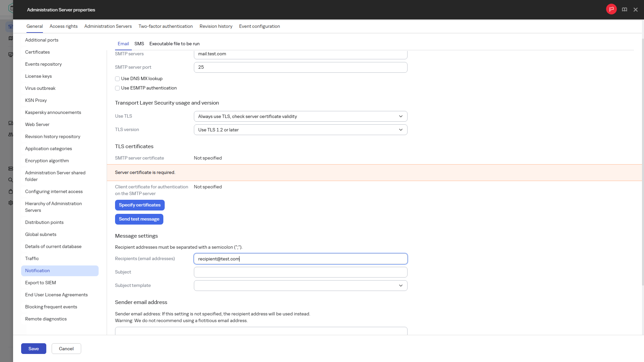The height and width of the screenshot is (362, 644).
Task: Open the gear settings icon in sidebar
Action: pos(11,203)
